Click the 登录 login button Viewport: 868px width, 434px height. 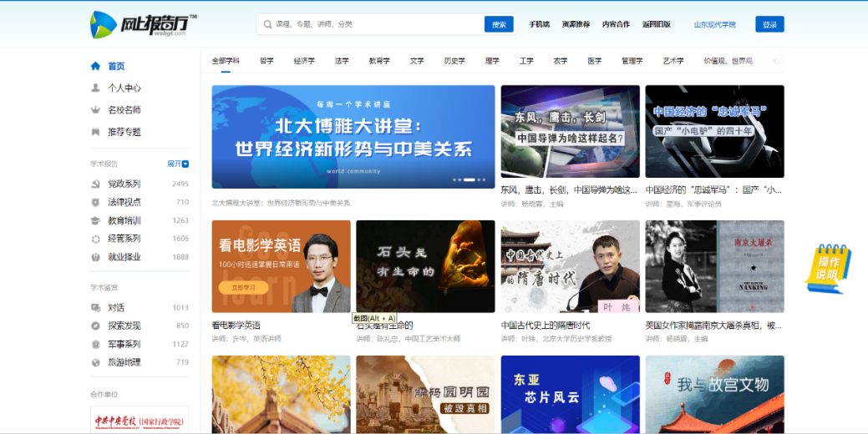click(x=769, y=24)
